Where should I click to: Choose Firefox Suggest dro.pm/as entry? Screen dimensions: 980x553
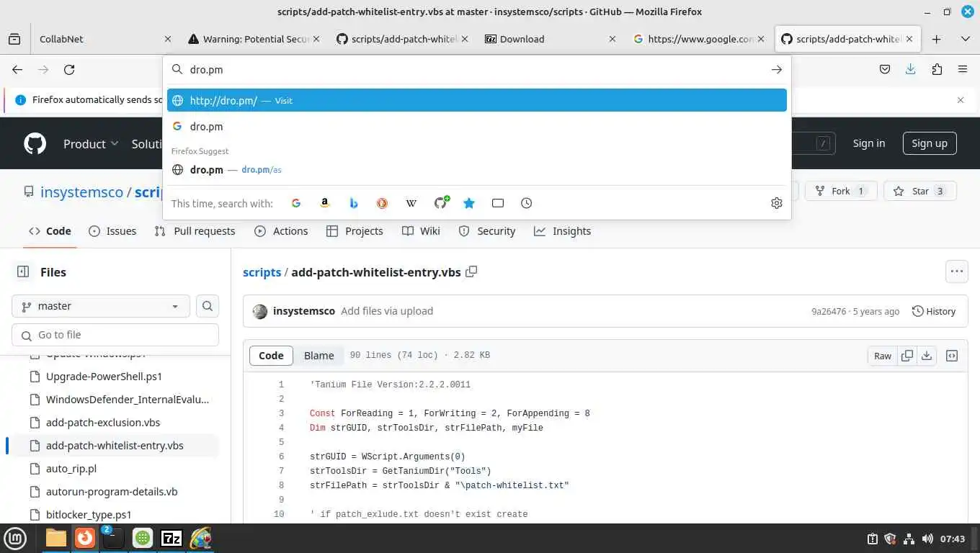tap(477, 170)
